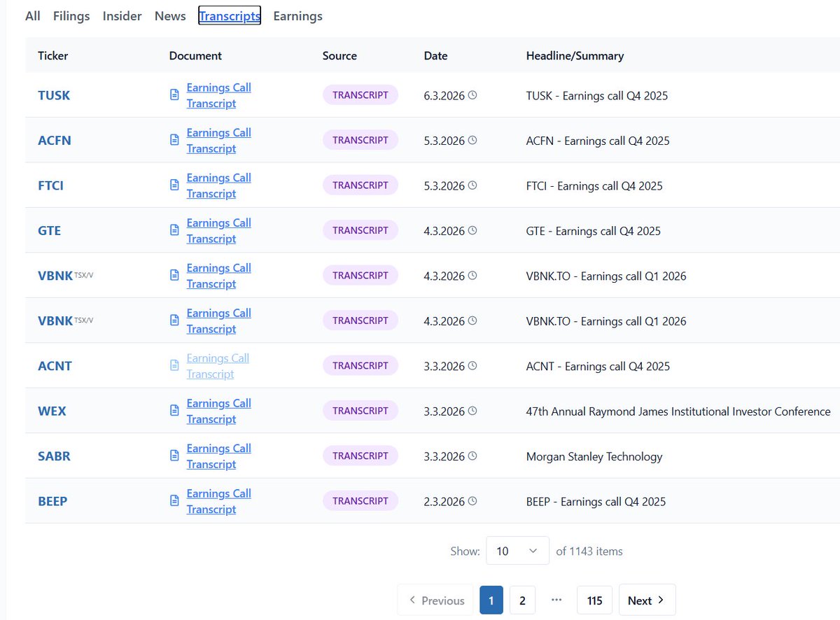
Task: Open FTCI Earnings Call Transcript link
Action: (x=218, y=185)
